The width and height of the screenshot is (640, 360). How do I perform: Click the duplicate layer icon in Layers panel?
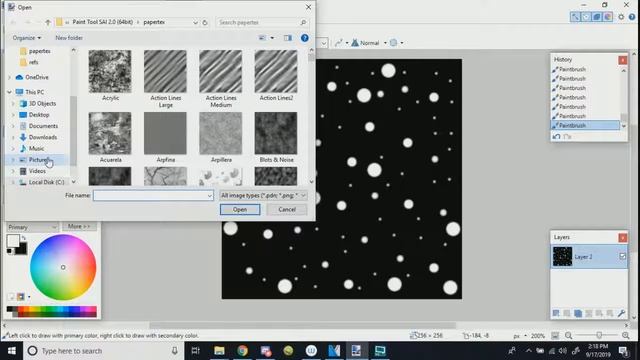578,313
